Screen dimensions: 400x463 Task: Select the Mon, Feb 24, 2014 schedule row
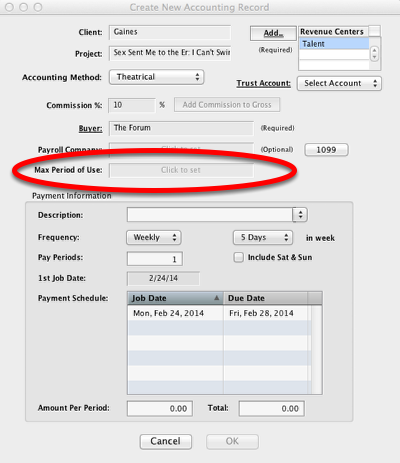[x=219, y=313]
